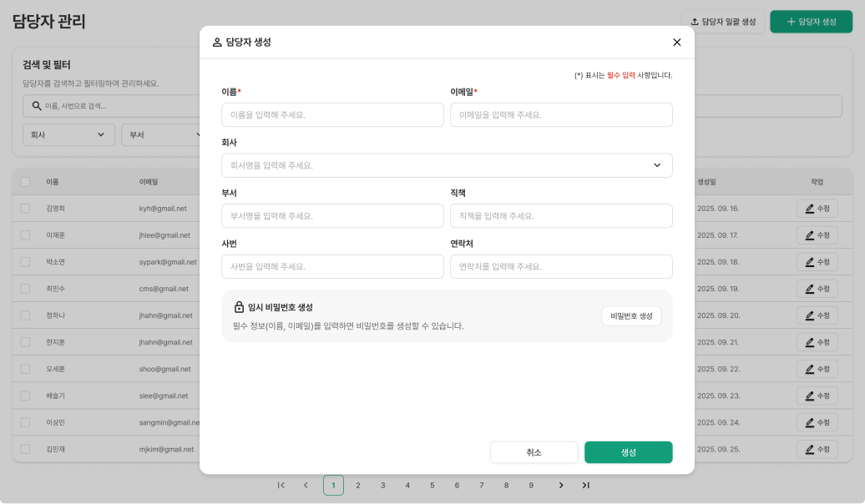865x504 pixels.
Task: Check the row checkbox for 오세훈
Action: [x=25, y=369]
